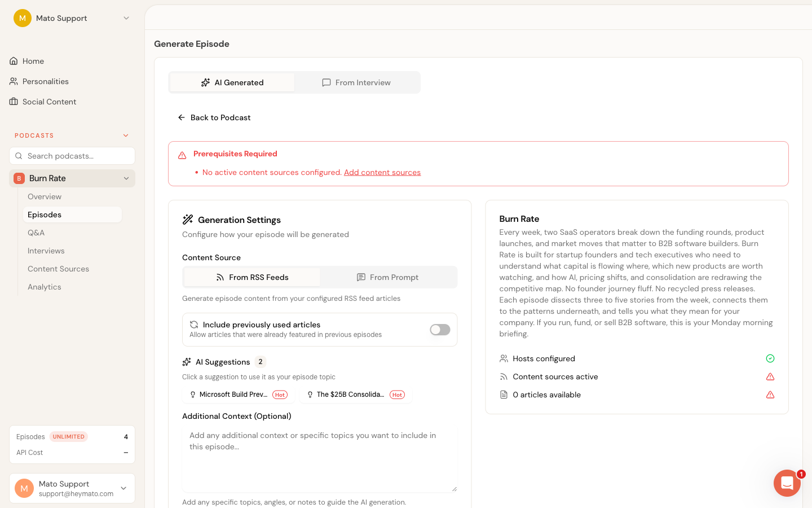Click the RSS icon beside Content sources active

point(504,376)
